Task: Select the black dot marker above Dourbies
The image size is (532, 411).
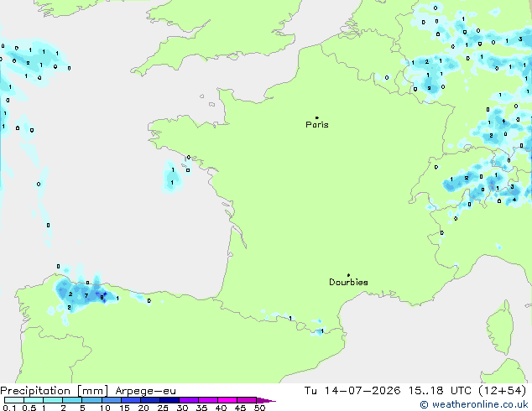Action: tap(348, 275)
